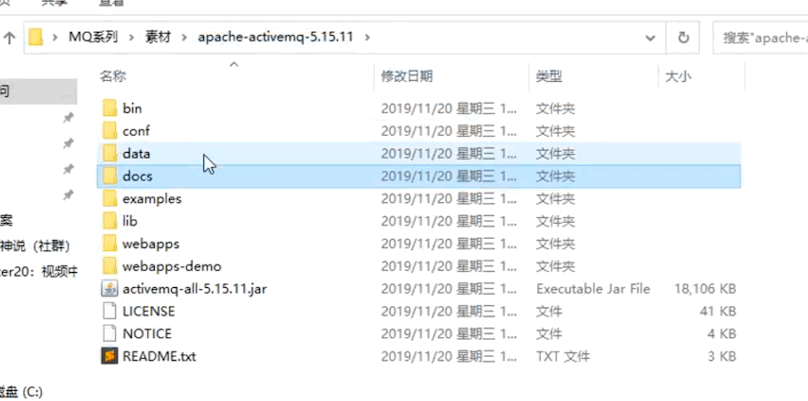Click the search apache-activemq input field
The width and height of the screenshot is (808, 401).
pyautogui.click(x=761, y=38)
